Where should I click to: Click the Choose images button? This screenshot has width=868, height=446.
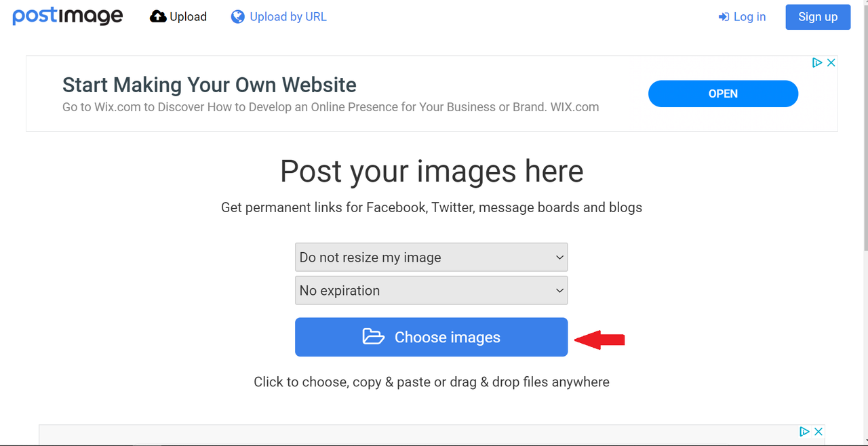(x=431, y=337)
